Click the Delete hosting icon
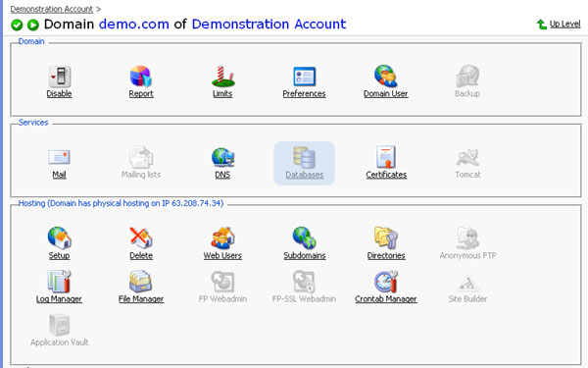 click(x=140, y=237)
